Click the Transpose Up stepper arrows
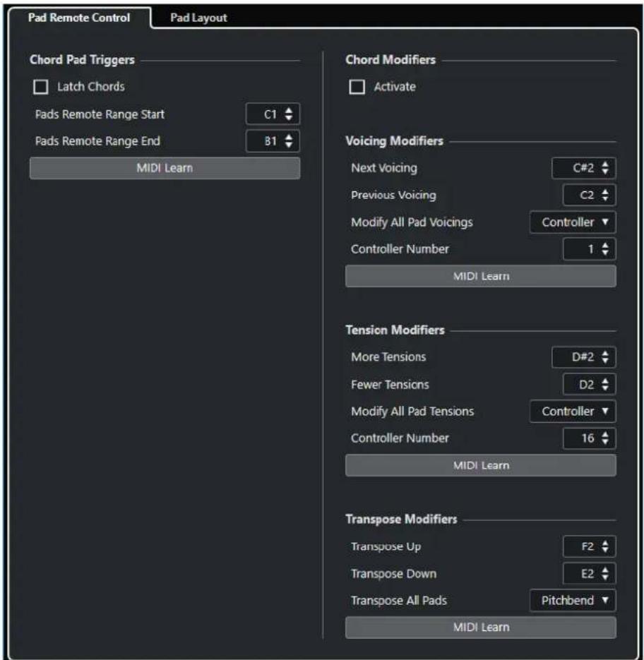This screenshot has width=644, height=660. (x=605, y=546)
